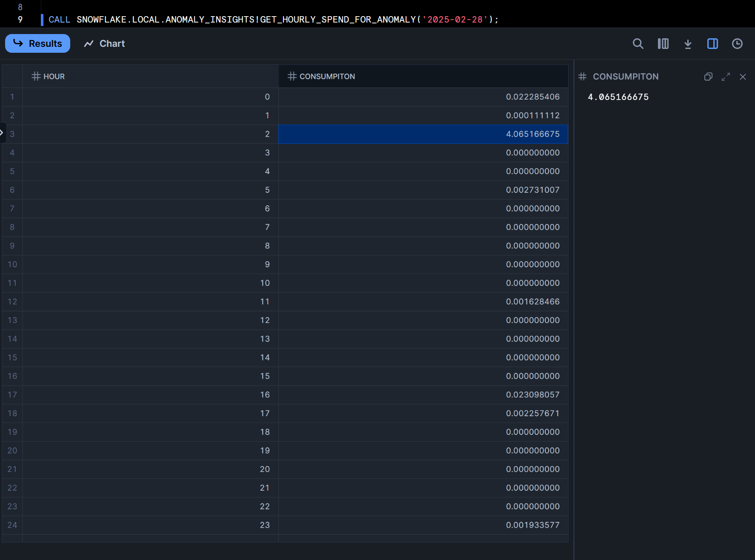The width and height of the screenshot is (755, 560).
Task: Select HOUR cell with value 16
Action: 150,395
